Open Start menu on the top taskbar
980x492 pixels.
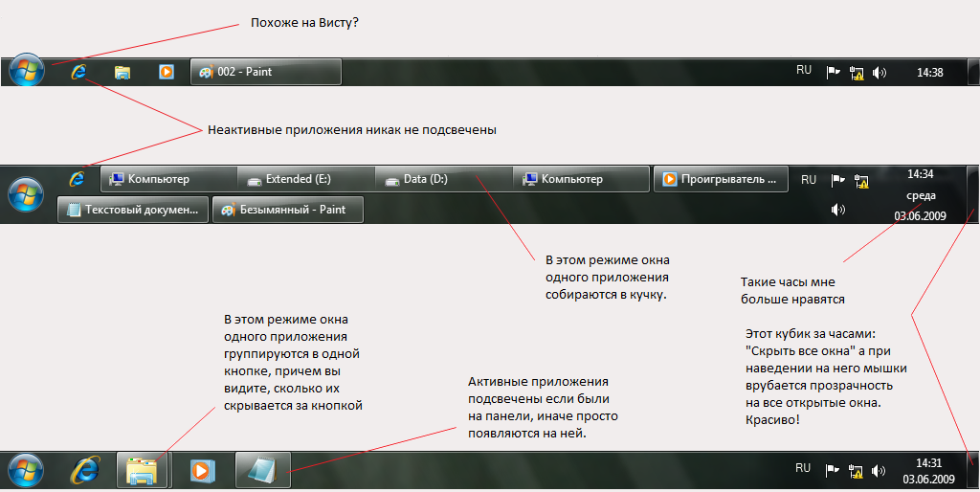point(26,72)
